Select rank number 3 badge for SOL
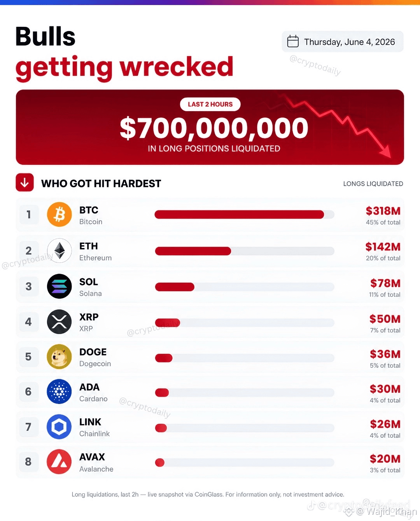 pos(29,287)
